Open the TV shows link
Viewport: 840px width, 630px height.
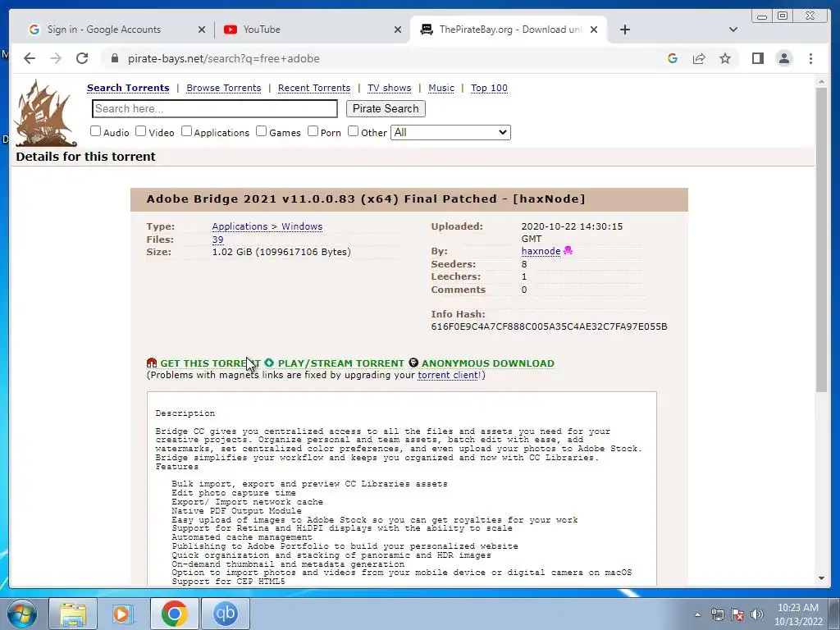pyautogui.click(x=390, y=88)
